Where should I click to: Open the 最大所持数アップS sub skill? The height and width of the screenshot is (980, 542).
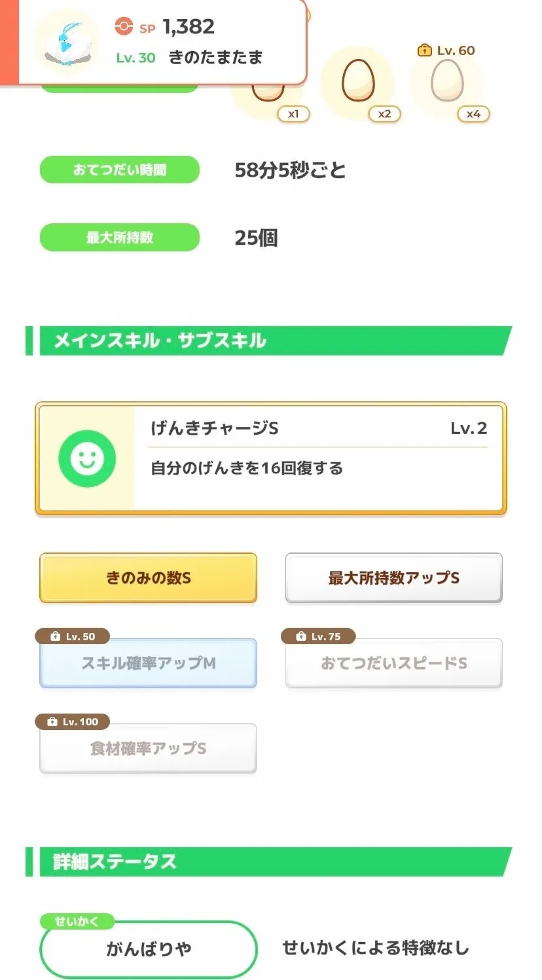(x=393, y=578)
